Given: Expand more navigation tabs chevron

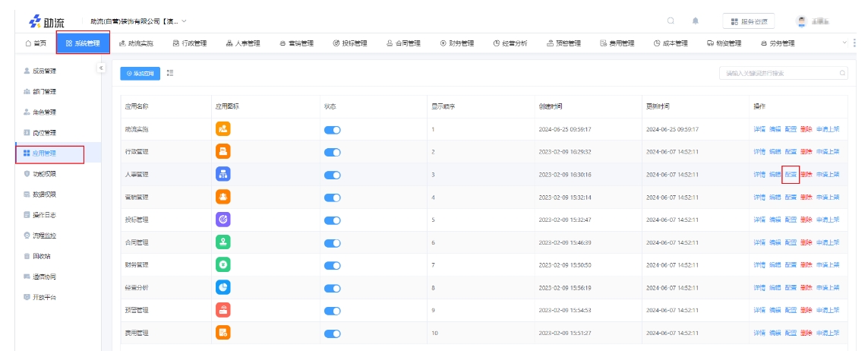Looking at the screenshot, I should pyautogui.click(x=844, y=43).
